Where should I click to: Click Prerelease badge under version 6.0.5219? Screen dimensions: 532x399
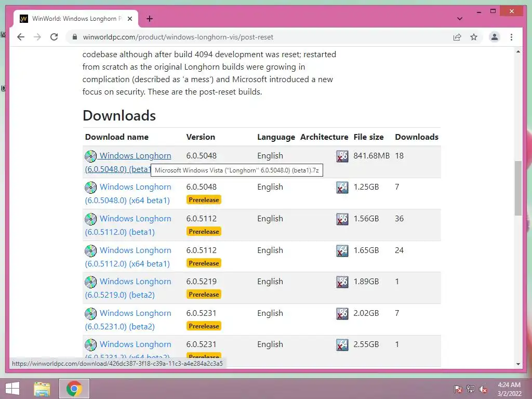tap(204, 294)
